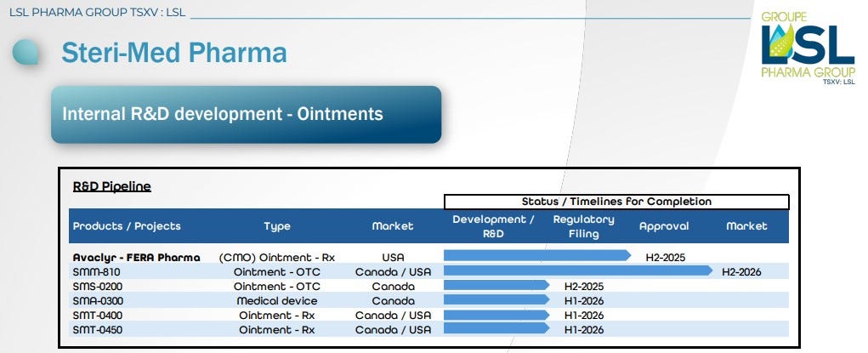Click the SMM-810 progress arrow bar
This screenshot has width=868, height=353.
[x=578, y=270]
